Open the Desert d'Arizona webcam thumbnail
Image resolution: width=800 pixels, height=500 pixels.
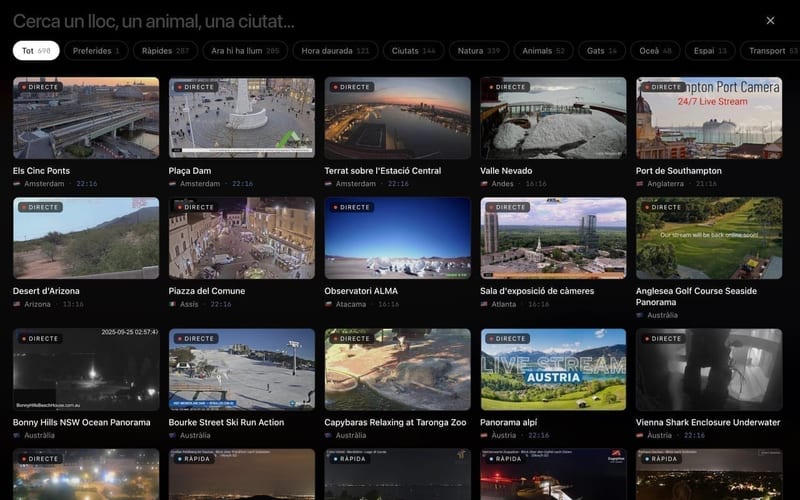click(86, 238)
